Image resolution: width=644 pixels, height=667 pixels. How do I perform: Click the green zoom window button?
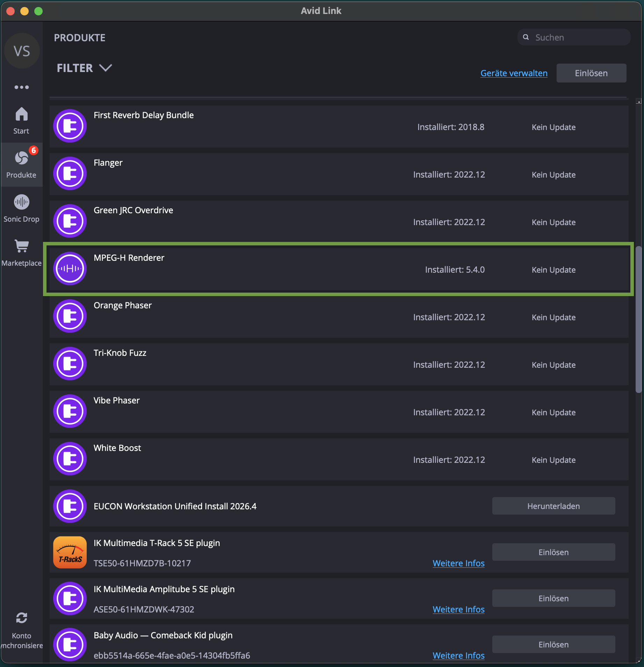[x=38, y=11]
